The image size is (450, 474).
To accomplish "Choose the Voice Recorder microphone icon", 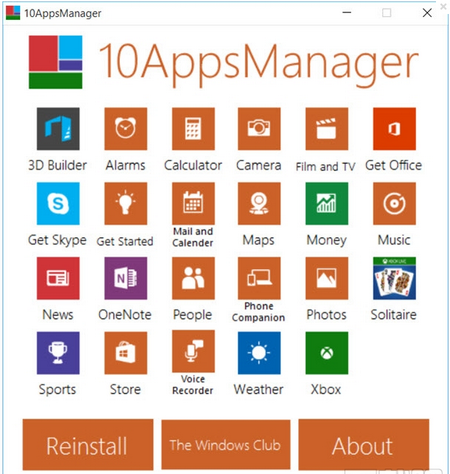I will 193,351.
